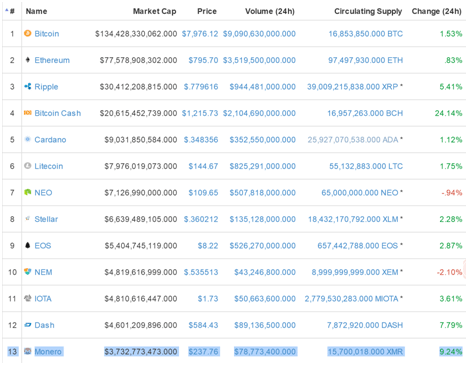468x365 pixels.
Task: Sort by Circulating Supply column header
Action: 368,11
